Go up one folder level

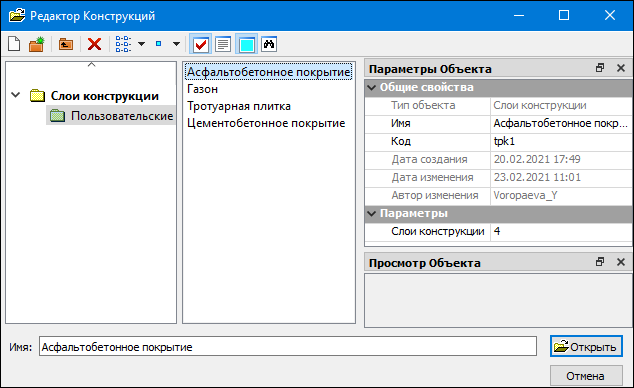click(x=66, y=44)
